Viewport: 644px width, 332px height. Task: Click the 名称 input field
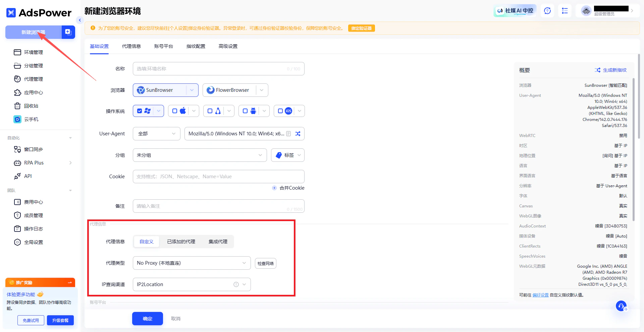pyautogui.click(x=219, y=69)
